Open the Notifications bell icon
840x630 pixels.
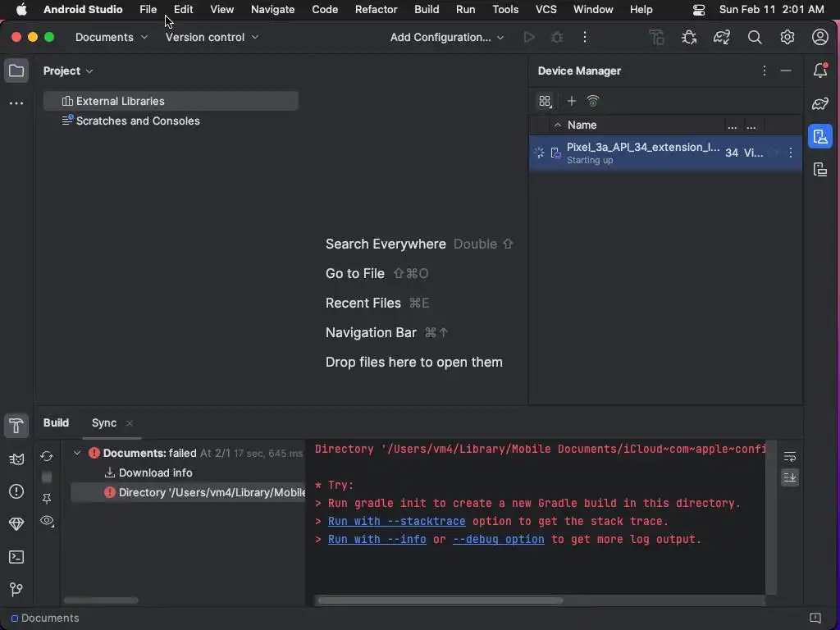click(x=820, y=71)
